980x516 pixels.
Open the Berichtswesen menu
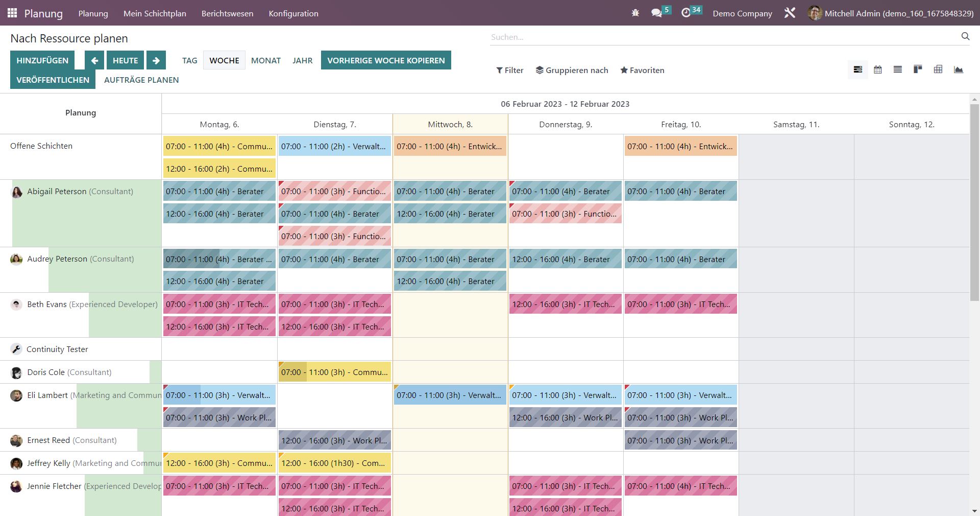pyautogui.click(x=227, y=13)
